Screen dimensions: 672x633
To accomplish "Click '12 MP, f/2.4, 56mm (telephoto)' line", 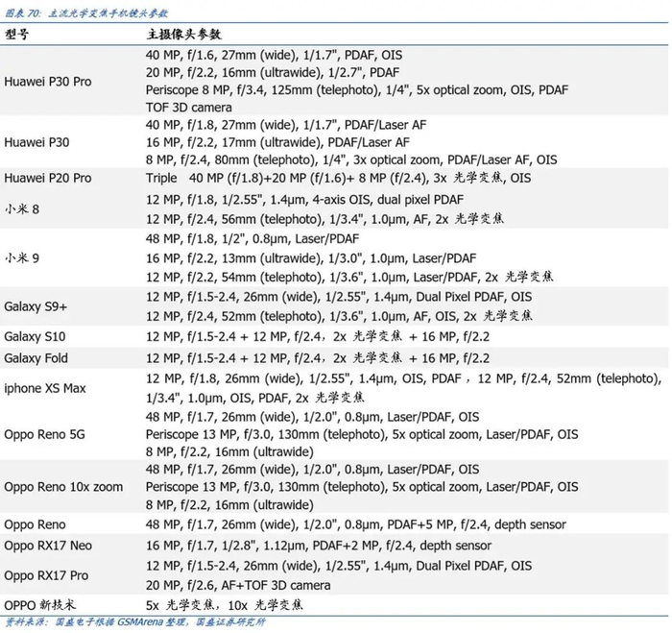I will pos(324,219).
